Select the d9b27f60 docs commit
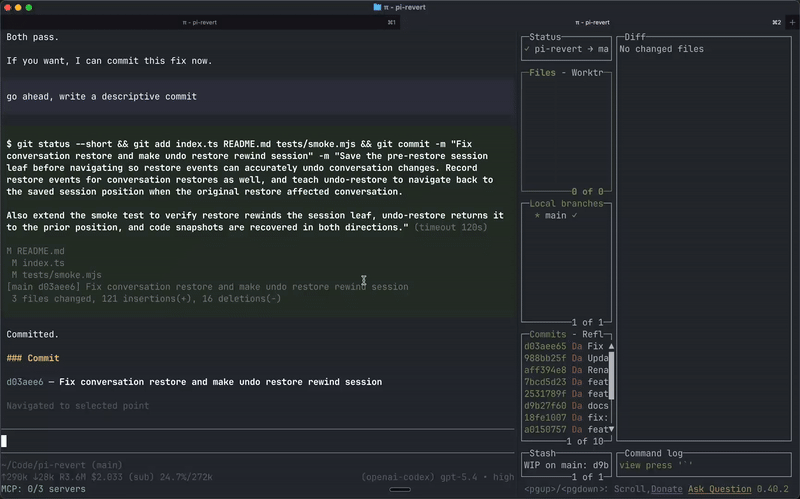 pos(566,406)
